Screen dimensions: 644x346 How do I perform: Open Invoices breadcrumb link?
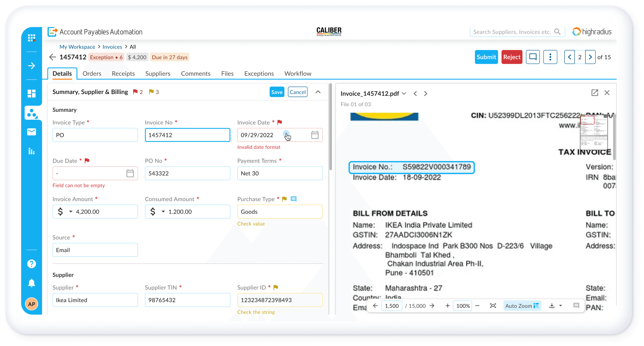(x=112, y=47)
